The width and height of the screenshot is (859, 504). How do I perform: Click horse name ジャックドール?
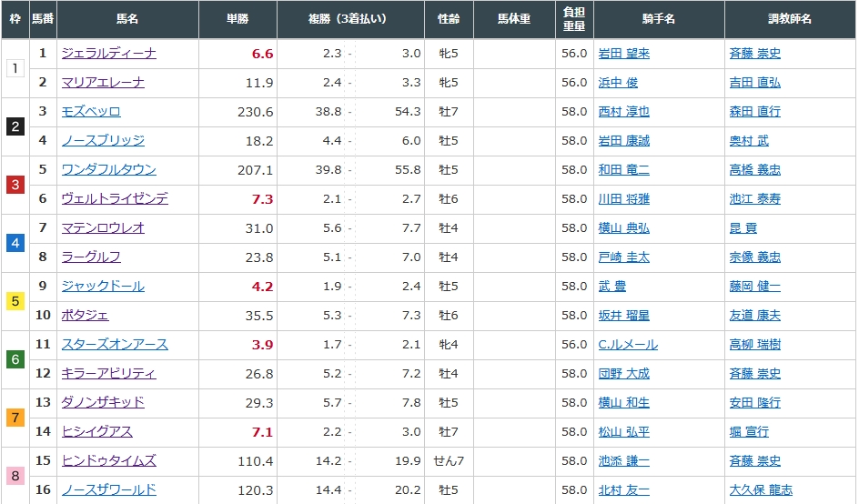click(103, 287)
